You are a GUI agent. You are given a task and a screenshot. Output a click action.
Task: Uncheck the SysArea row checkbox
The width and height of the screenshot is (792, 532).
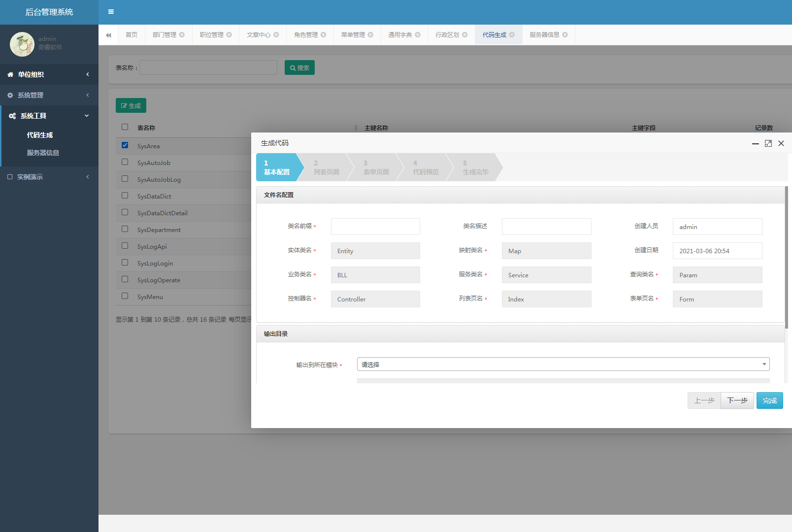(125, 145)
